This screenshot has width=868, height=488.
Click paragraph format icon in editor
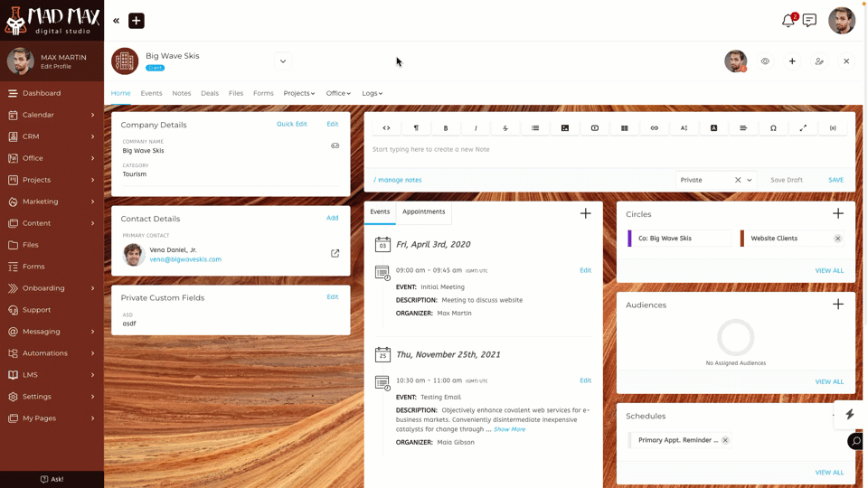pyautogui.click(x=416, y=127)
